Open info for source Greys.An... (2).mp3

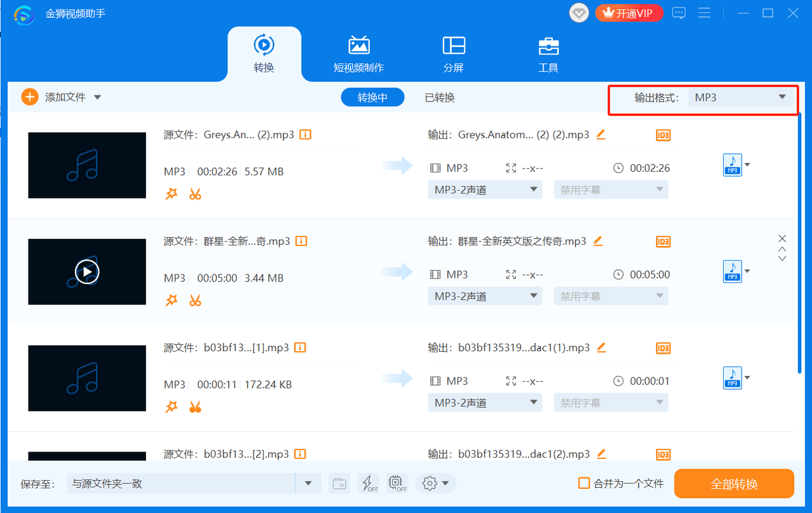305,134
